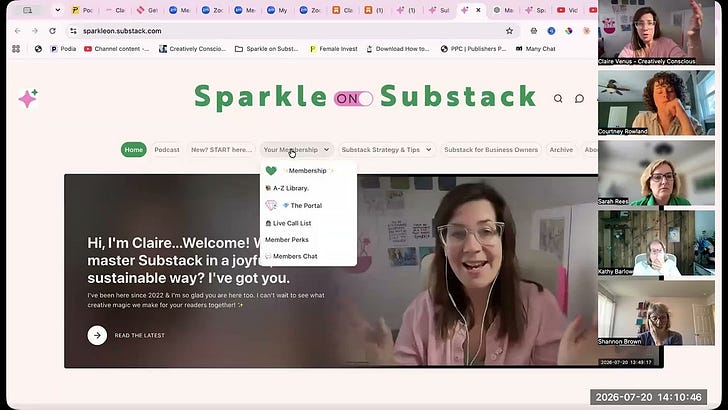Switch to the Sp browser tab
728x410 pixels.
point(536,10)
